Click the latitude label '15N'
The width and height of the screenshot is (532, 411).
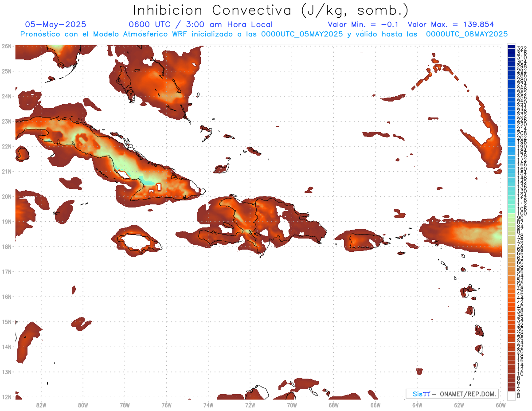point(6,321)
